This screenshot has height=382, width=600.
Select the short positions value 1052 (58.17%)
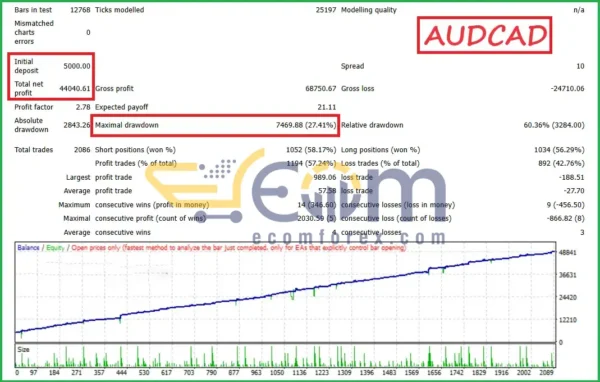click(x=311, y=150)
